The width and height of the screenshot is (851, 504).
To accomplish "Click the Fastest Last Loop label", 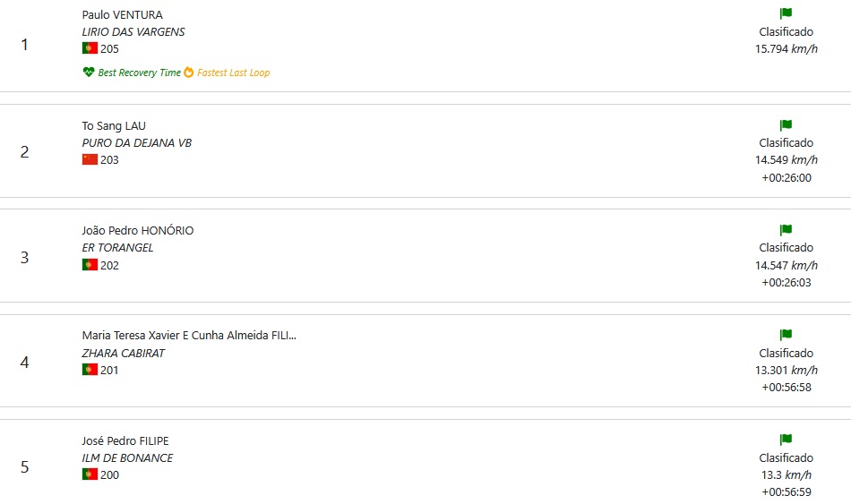I will (x=234, y=73).
